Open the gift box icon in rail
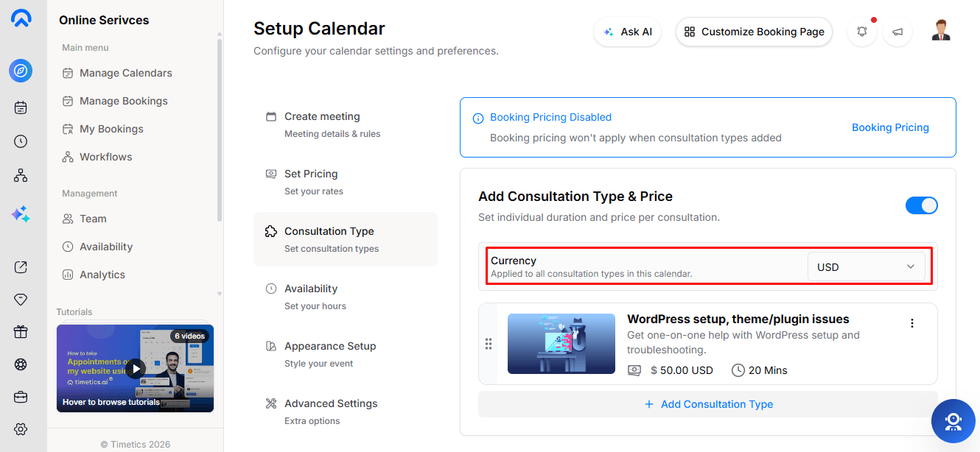Screen dimensions: 980x452 (21, 331)
